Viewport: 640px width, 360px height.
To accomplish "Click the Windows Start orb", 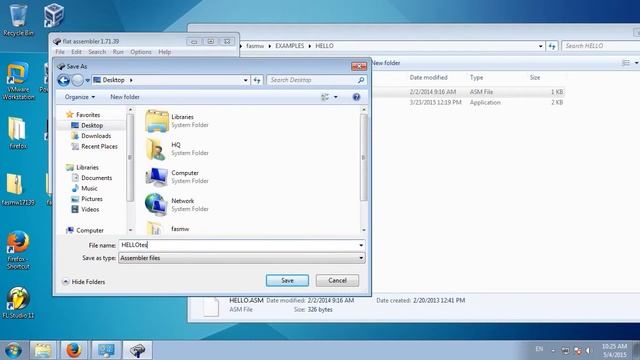I will pos(13,350).
